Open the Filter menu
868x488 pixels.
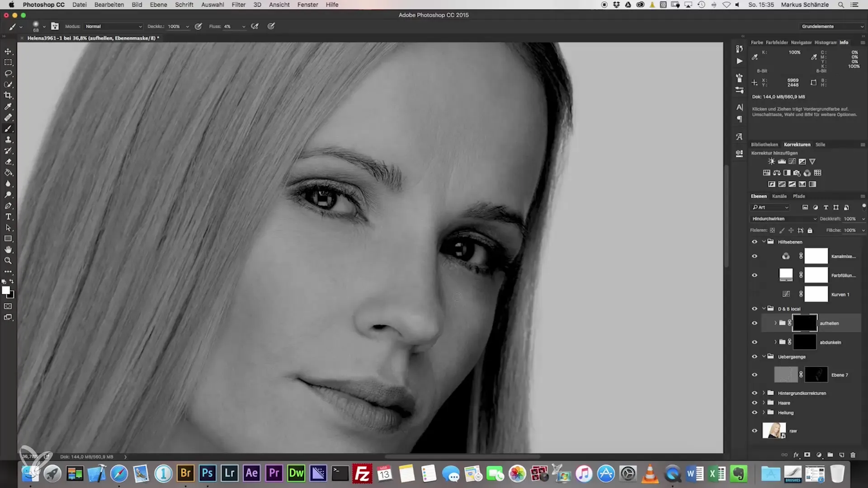pos(238,5)
